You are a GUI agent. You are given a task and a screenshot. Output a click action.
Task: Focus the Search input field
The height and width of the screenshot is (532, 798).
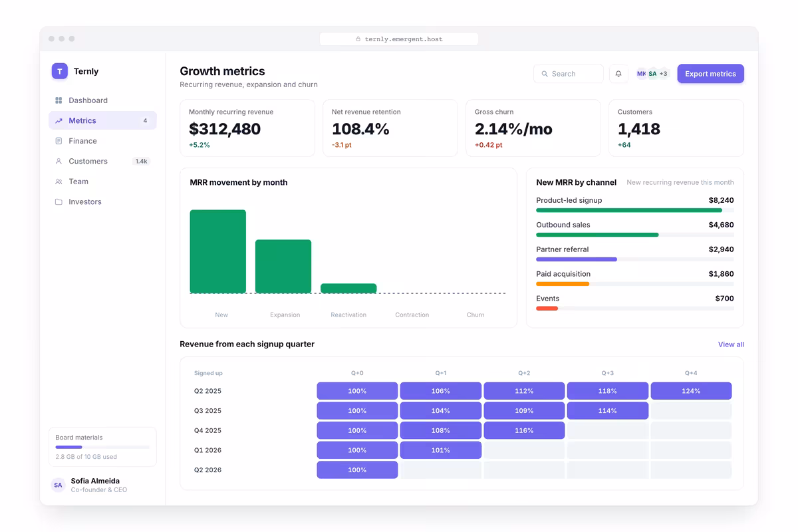569,74
